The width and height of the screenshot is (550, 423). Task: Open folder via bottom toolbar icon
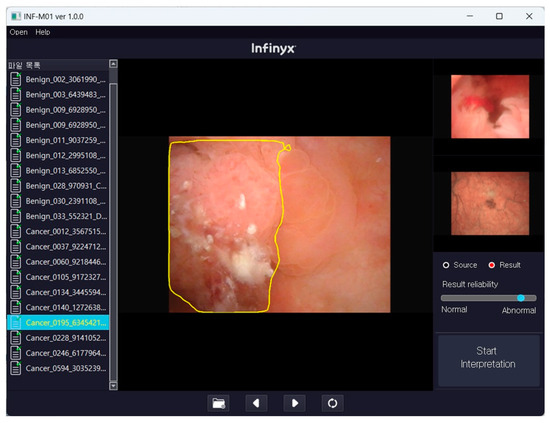[219, 403]
